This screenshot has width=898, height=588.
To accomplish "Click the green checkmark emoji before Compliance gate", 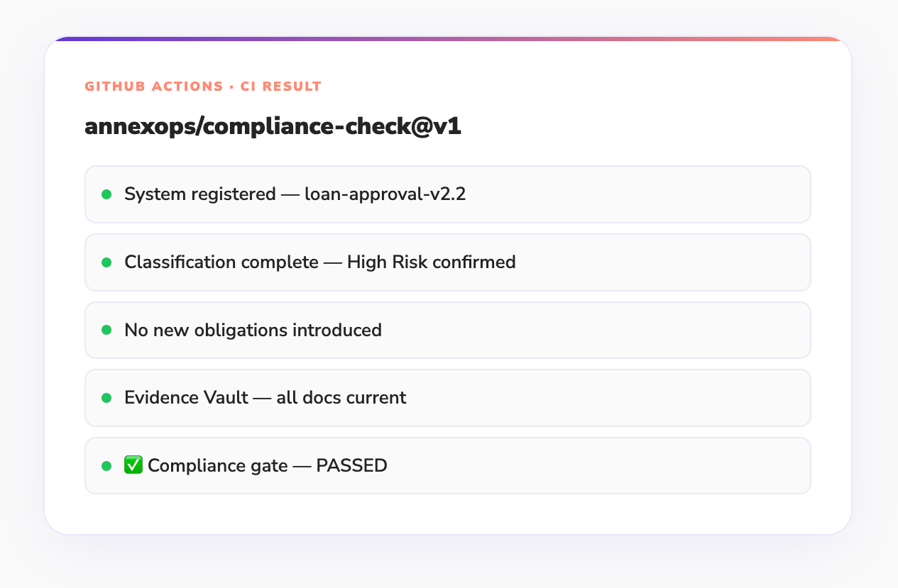I will (x=133, y=465).
